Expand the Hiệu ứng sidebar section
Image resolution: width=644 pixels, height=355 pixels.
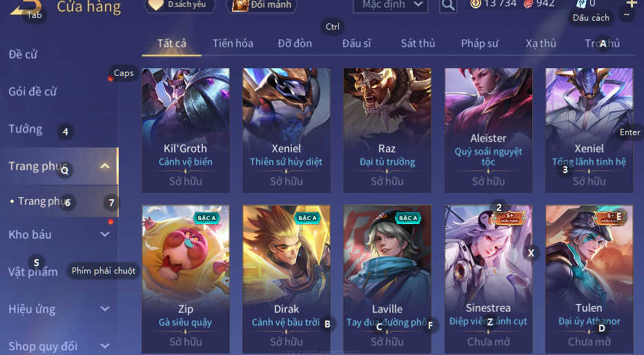coord(105,309)
